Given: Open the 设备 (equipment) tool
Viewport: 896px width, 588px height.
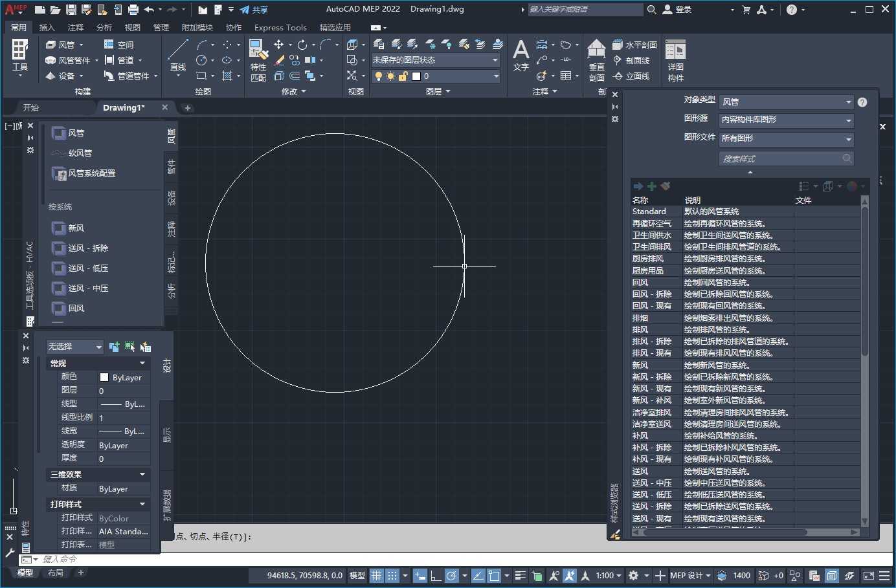Looking at the screenshot, I should [61, 76].
